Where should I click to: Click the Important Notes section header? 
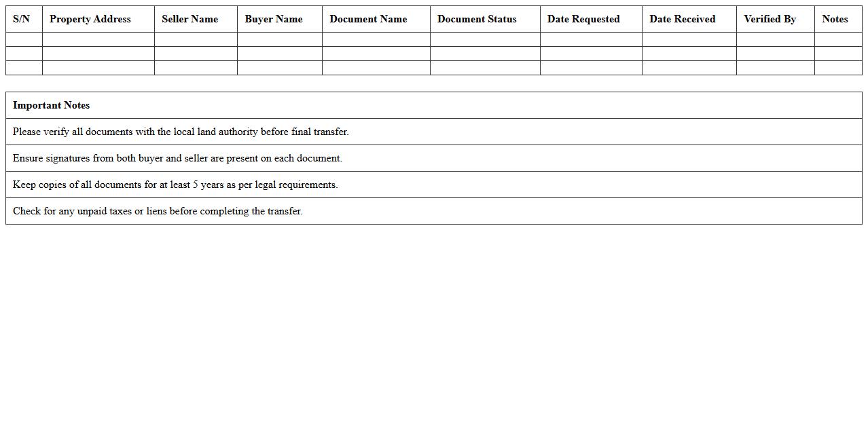(51, 105)
